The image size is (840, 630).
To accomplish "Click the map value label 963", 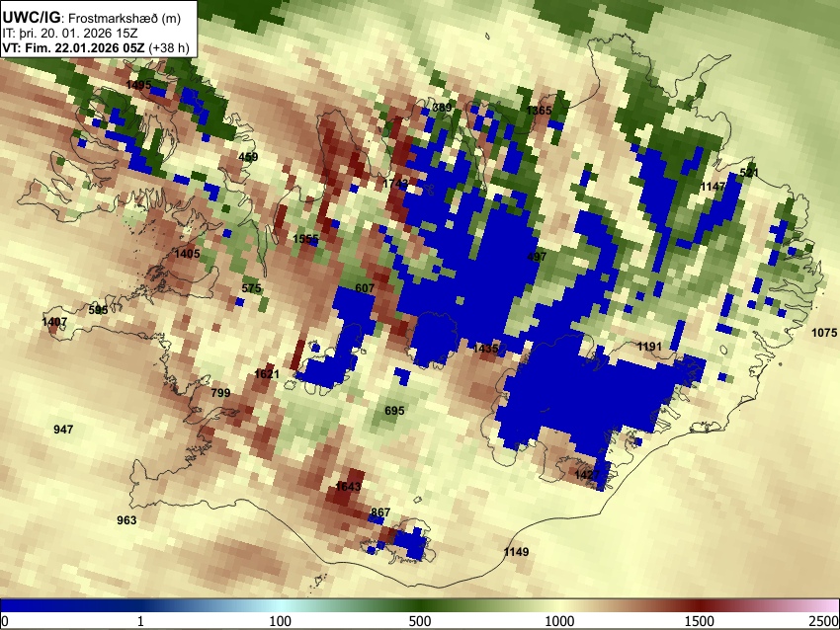I will pyautogui.click(x=126, y=520).
